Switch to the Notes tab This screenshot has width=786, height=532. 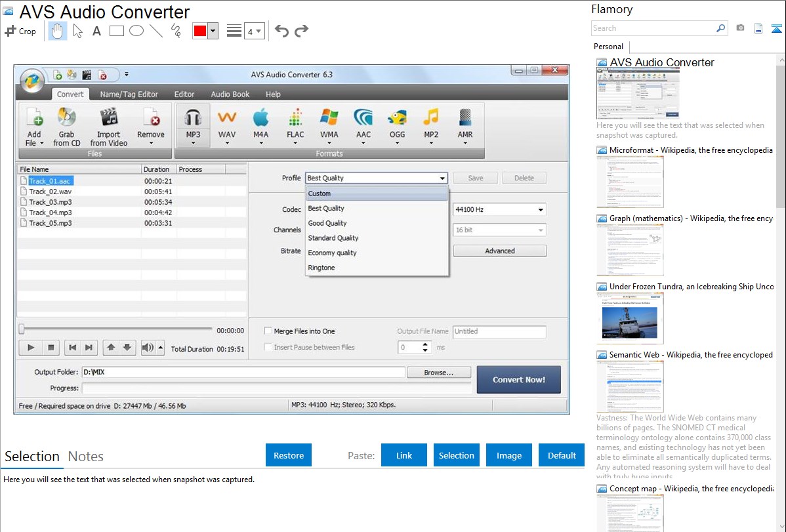coord(85,457)
